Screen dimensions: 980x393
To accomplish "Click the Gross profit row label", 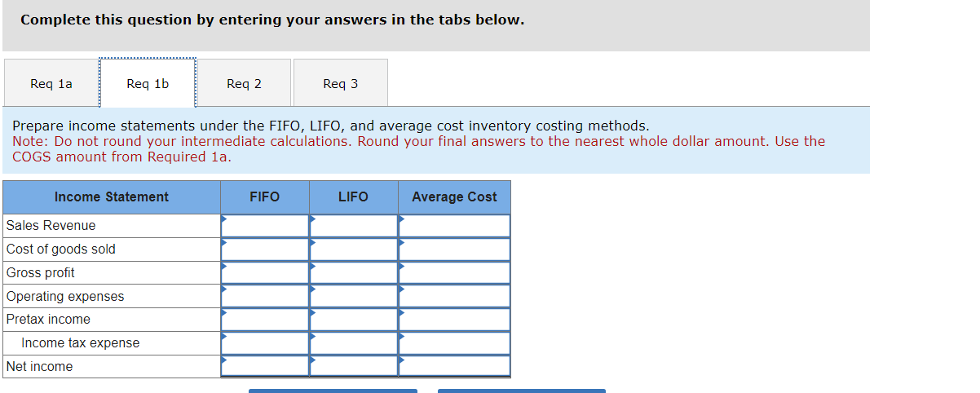I will 40,273.
